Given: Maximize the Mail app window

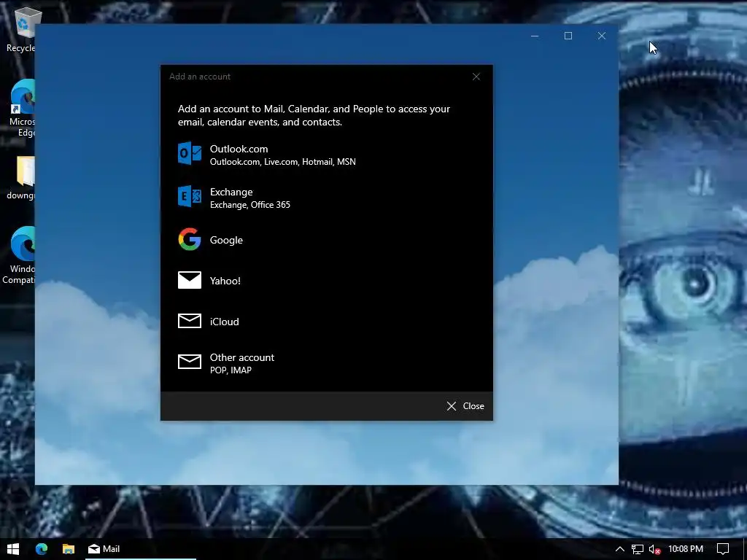Looking at the screenshot, I should 568,36.
